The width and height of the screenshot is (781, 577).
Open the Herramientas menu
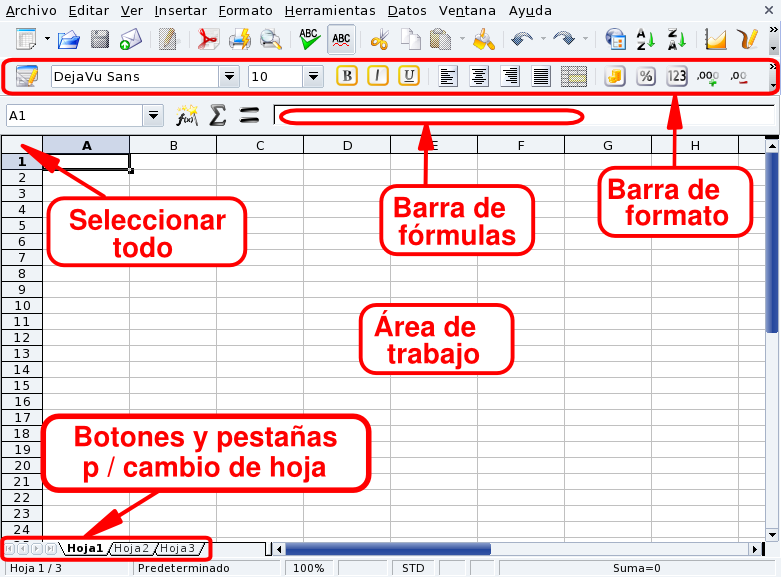pyautogui.click(x=330, y=10)
